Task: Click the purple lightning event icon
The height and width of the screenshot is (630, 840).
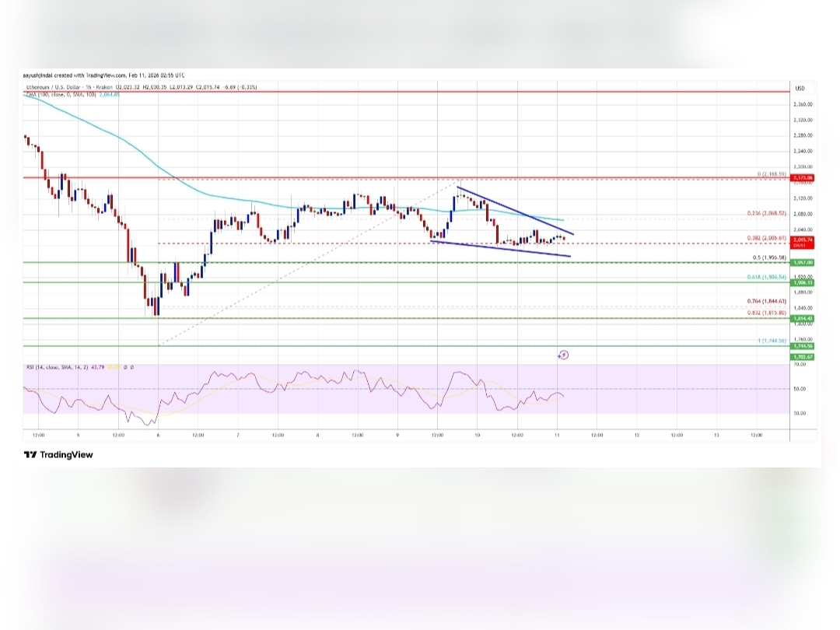Action: pos(563,355)
